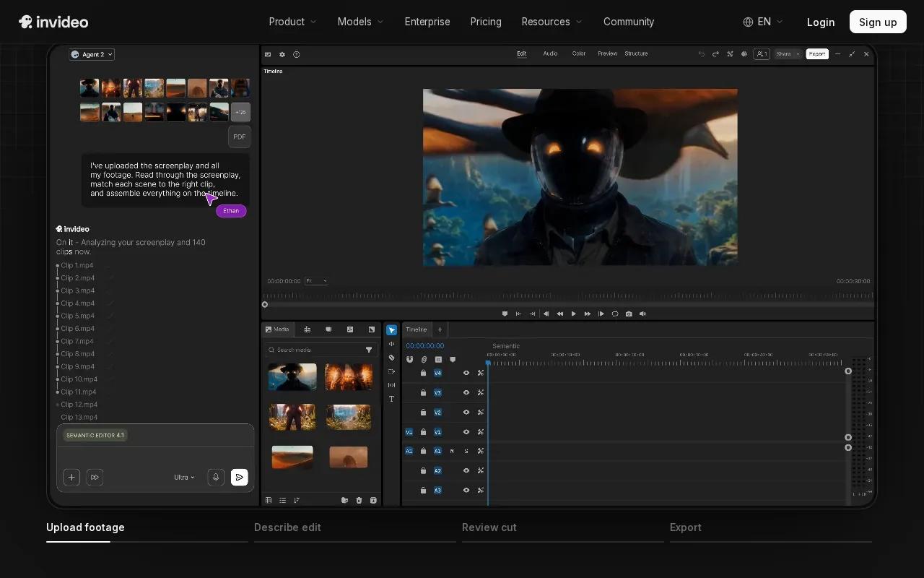This screenshot has height=578, width=924.
Task: Switch to the Audio tab in the editor
Action: [x=550, y=53]
